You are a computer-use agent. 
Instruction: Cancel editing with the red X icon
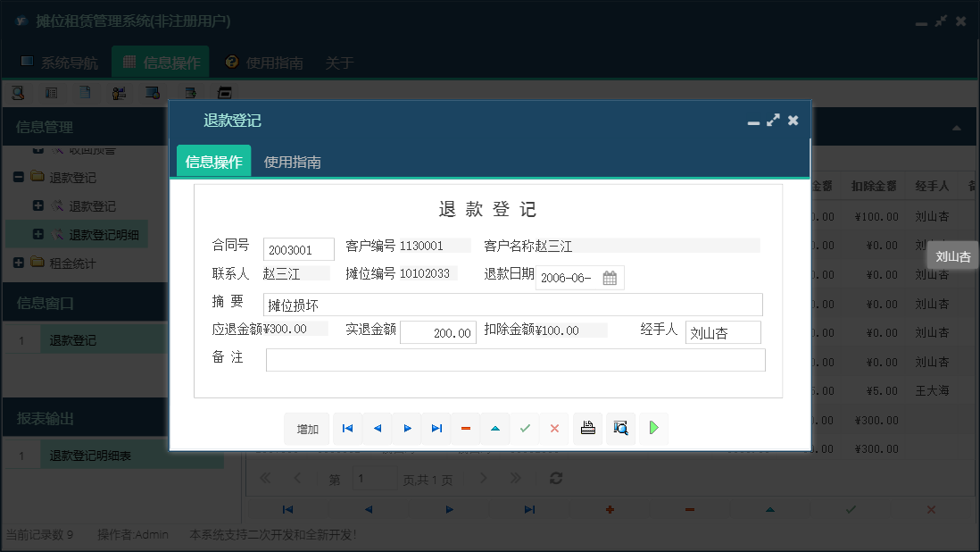pyautogui.click(x=554, y=428)
